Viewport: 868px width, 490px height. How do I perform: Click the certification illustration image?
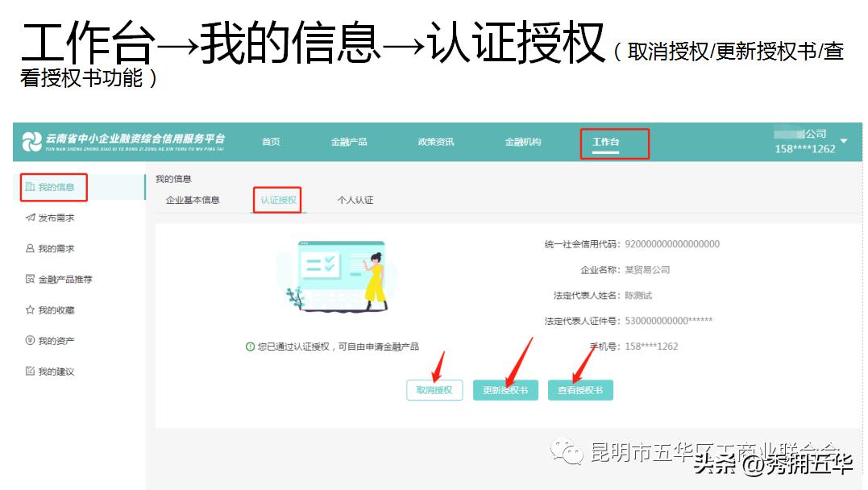pos(343,278)
